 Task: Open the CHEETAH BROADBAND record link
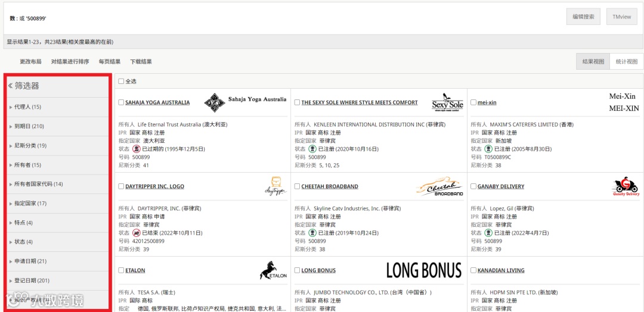[x=330, y=186]
